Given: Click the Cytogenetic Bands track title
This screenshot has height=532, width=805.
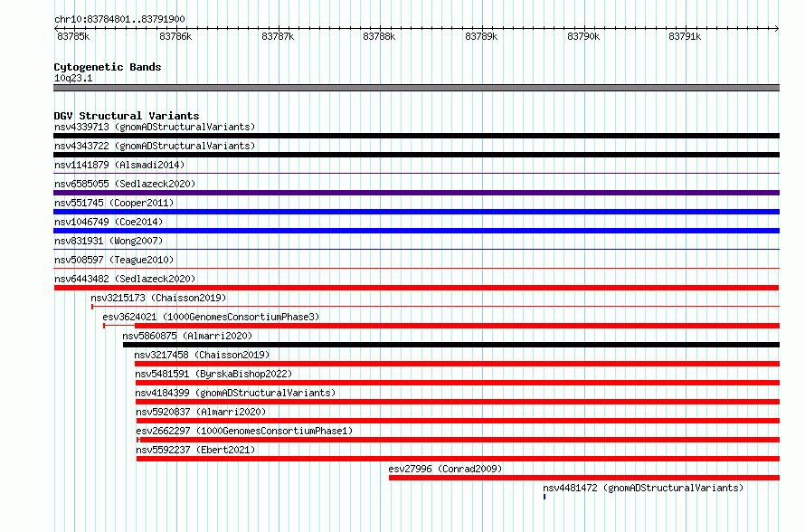Looking at the screenshot, I should [108, 67].
